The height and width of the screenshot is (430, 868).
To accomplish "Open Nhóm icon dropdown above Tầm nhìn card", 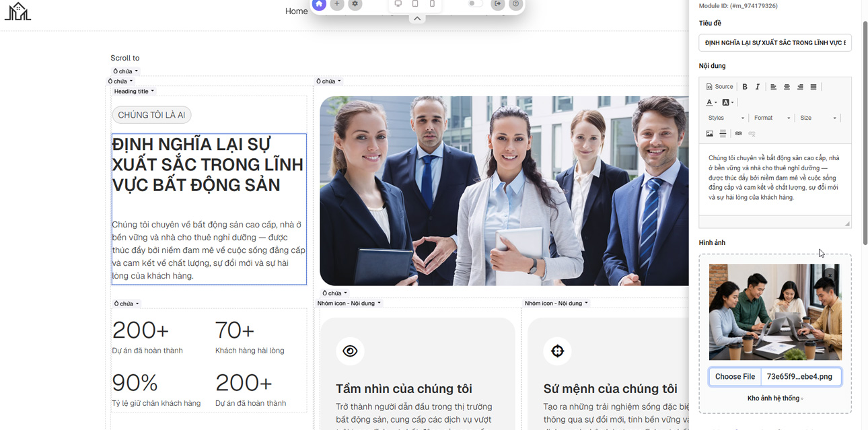I will [x=349, y=303].
